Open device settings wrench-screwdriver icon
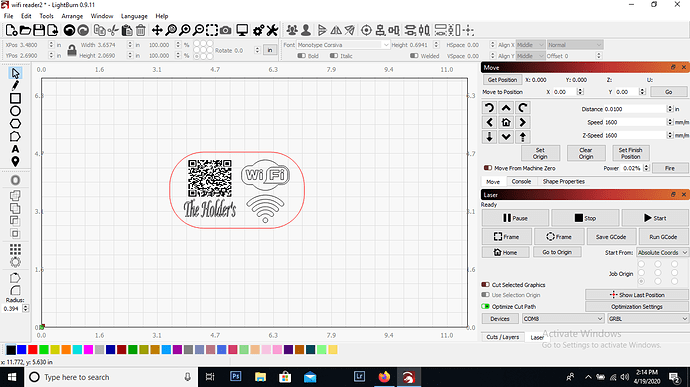 pos(272,30)
